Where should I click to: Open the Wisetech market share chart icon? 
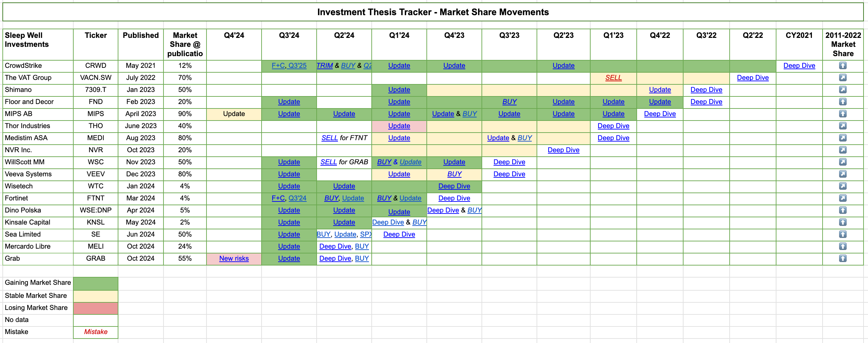pos(843,186)
